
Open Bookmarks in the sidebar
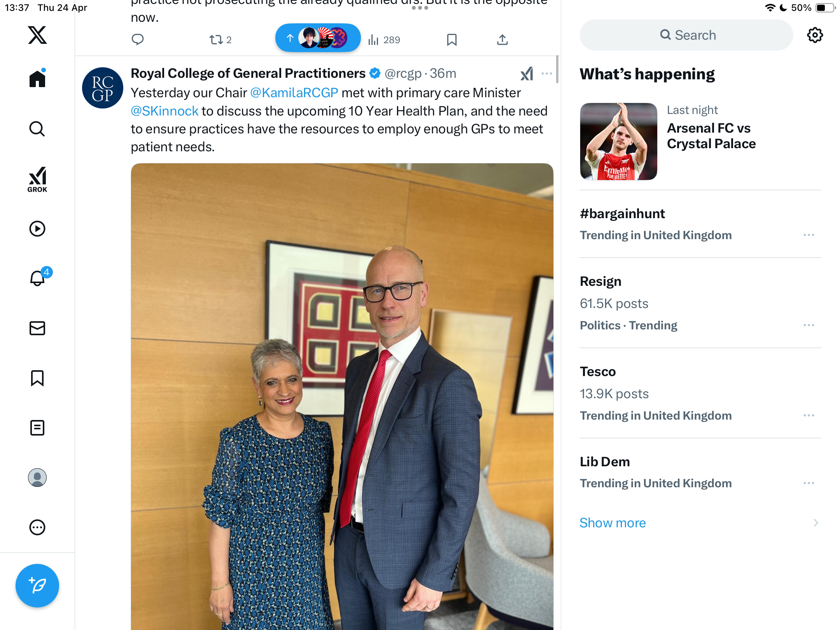(37, 378)
